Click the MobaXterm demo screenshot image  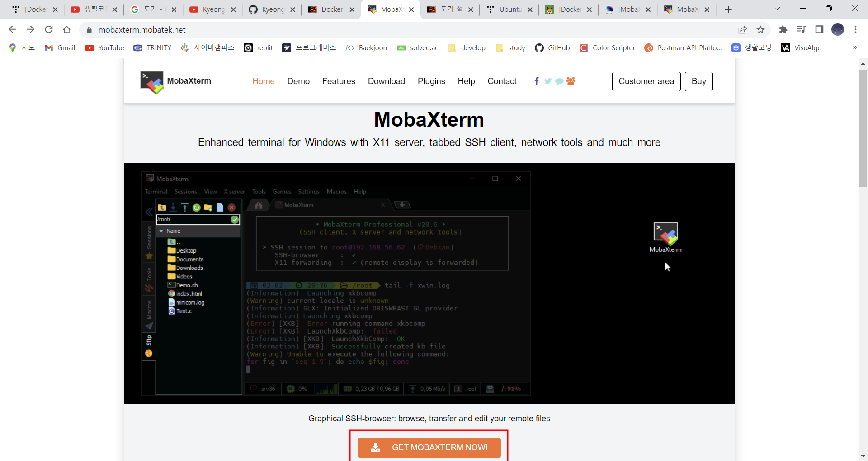coord(429,283)
